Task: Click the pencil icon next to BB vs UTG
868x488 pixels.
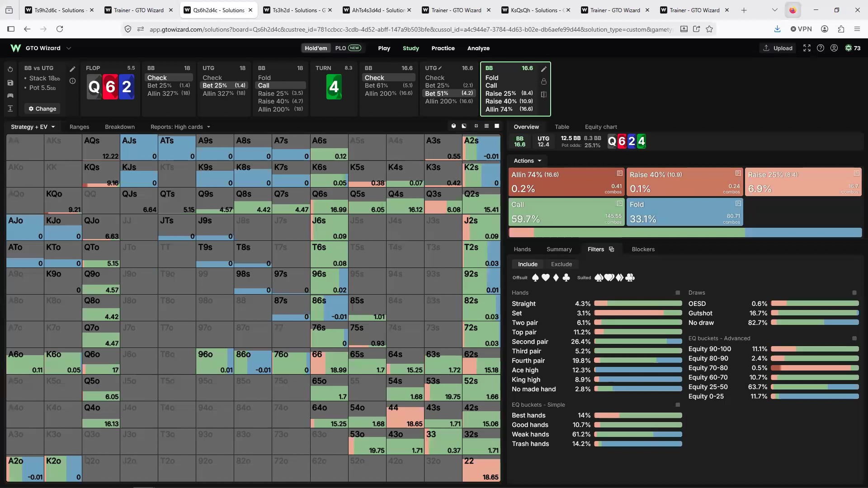Action: point(72,69)
